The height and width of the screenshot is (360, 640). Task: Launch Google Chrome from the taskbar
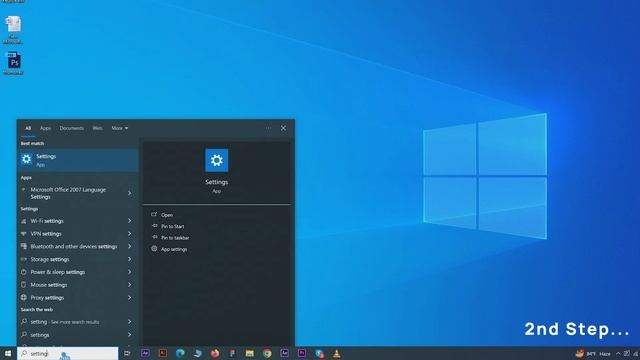pyautogui.click(x=267, y=353)
